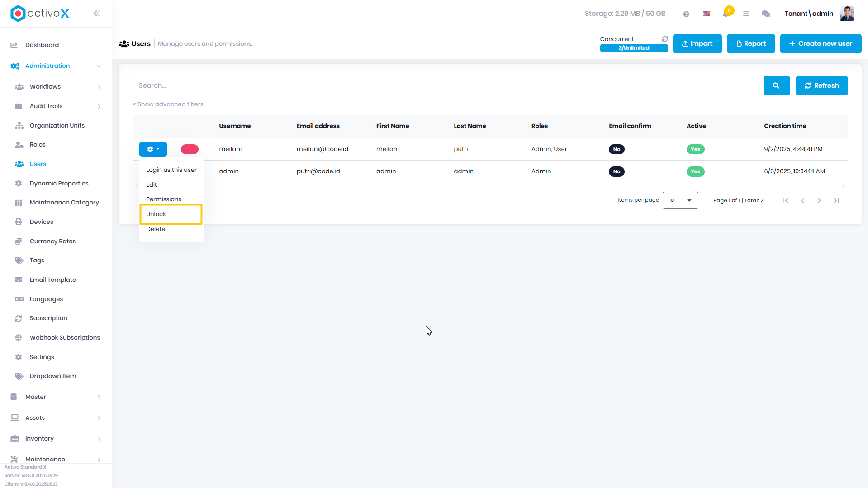The width and height of the screenshot is (868, 488).
Task: Go to first page of the table
Action: [785, 200]
